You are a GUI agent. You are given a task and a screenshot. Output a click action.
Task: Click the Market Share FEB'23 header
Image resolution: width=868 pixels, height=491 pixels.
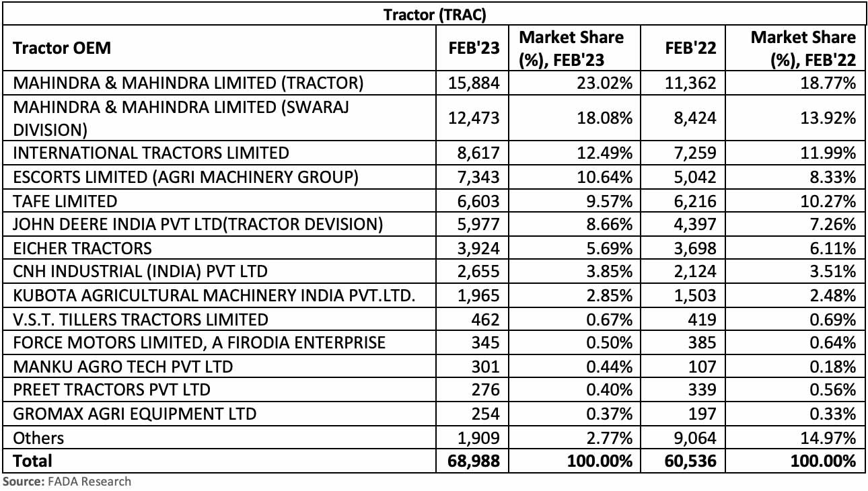click(571, 48)
